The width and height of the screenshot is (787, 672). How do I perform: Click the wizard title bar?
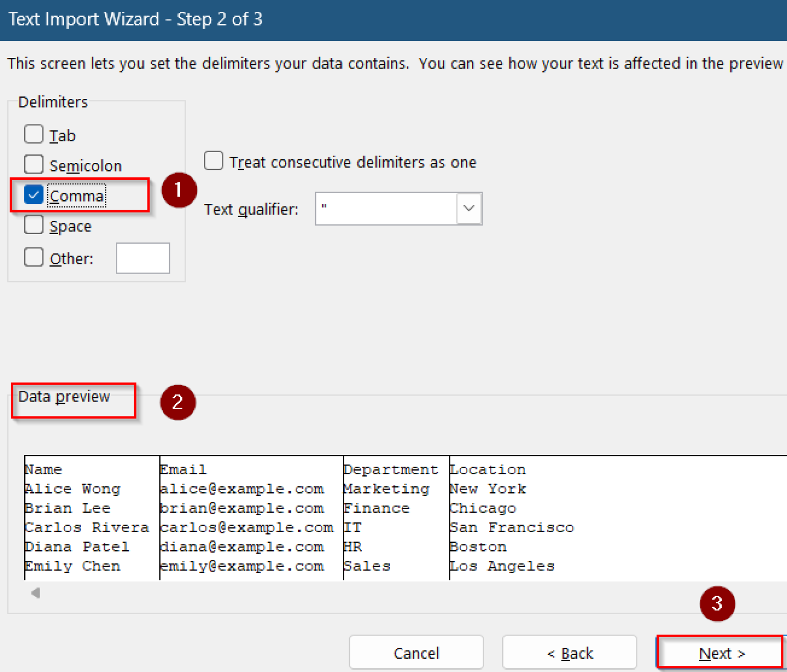point(135,19)
